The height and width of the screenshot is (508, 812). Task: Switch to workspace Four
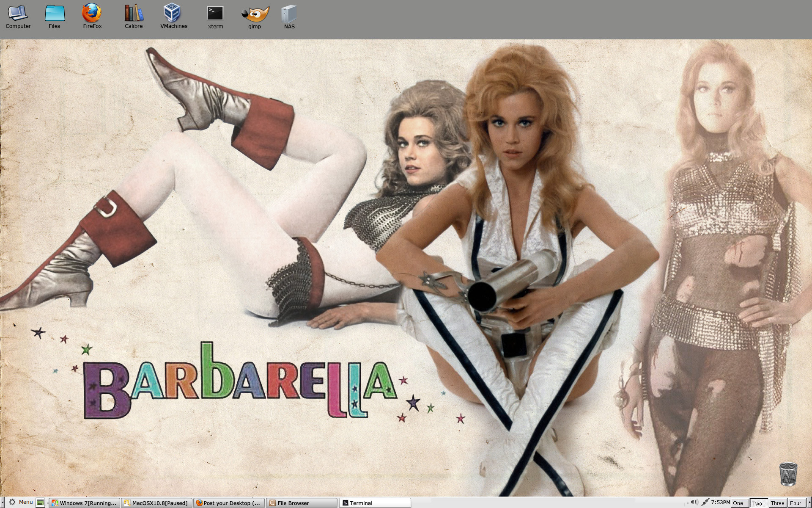(x=796, y=503)
